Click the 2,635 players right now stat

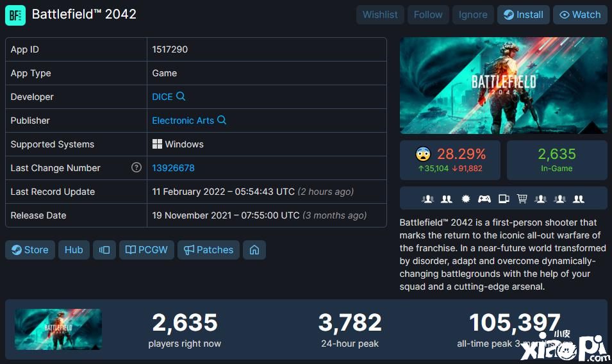click(185, 329)
